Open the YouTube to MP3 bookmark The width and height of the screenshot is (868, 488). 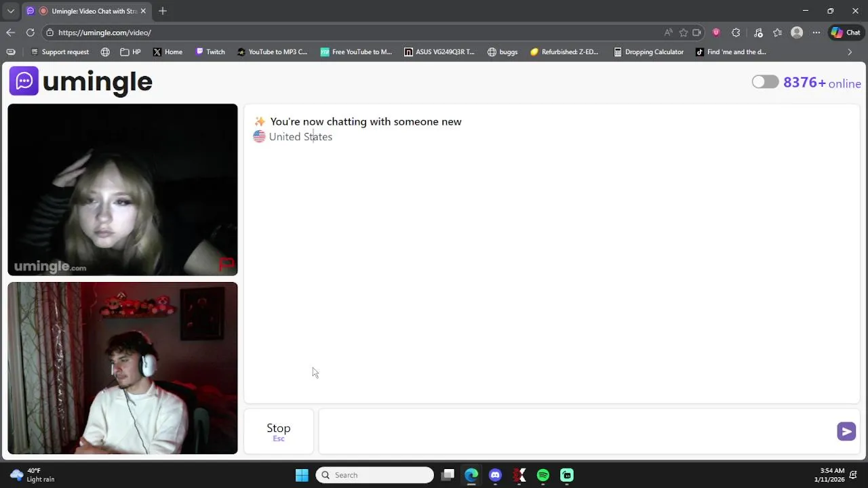(272, 52)
